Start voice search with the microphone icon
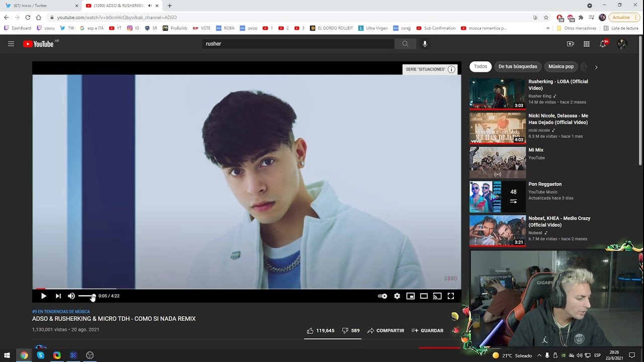This screenshot has height=362, width=644. pos(425,44)
